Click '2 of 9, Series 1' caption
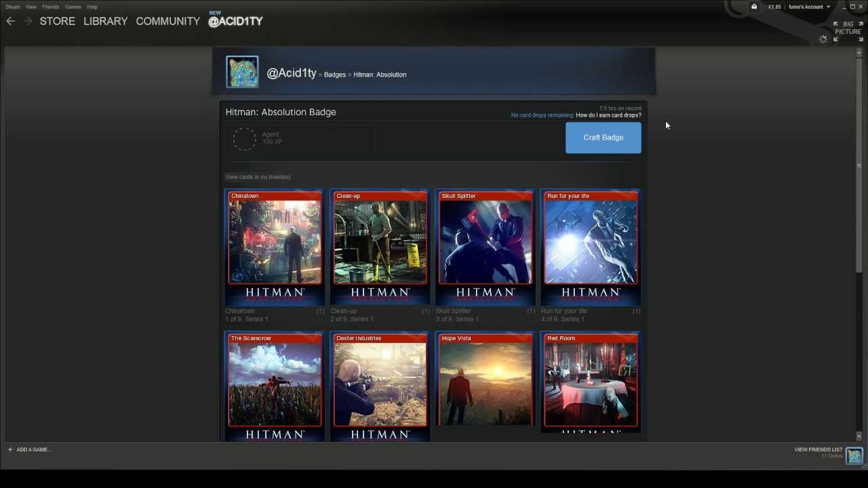 point(352,319)
